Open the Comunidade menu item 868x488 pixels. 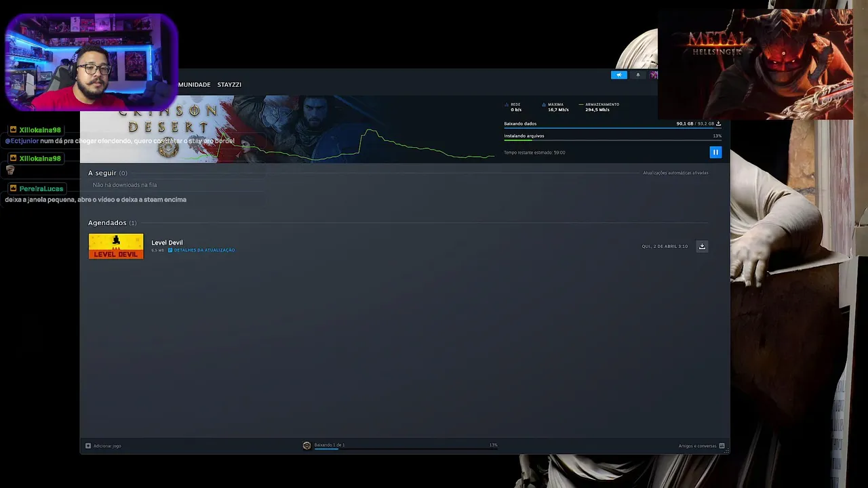click(194, 85)
